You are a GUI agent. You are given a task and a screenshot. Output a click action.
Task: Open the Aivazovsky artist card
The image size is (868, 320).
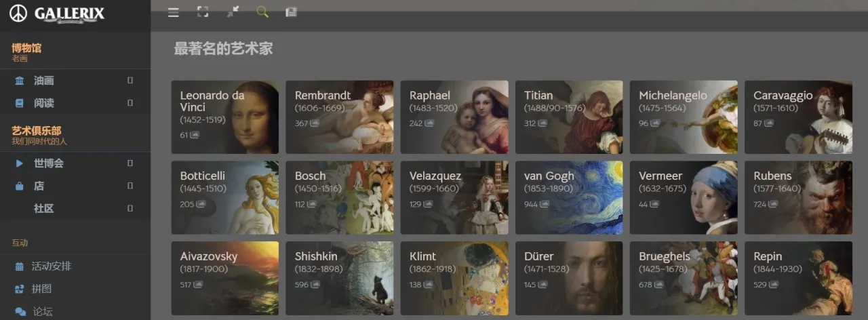[225, 279]
